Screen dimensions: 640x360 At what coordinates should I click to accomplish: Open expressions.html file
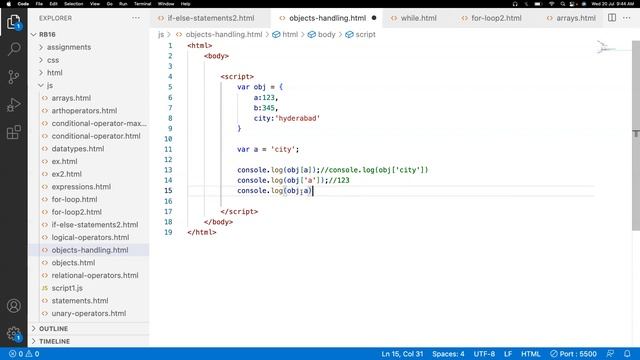coord(89,187)
